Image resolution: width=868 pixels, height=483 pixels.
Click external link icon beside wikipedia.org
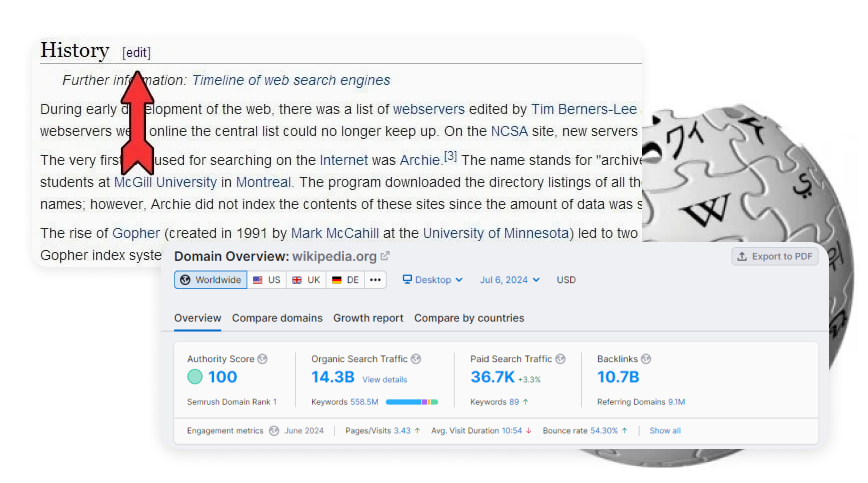[x=385, y=256]
